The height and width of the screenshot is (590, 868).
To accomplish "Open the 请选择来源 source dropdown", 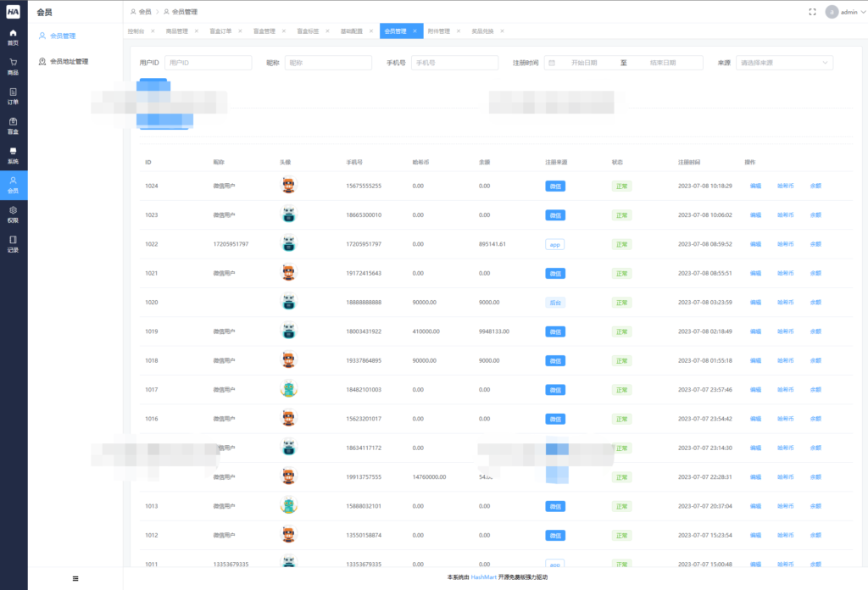I will tap(782, 62).
